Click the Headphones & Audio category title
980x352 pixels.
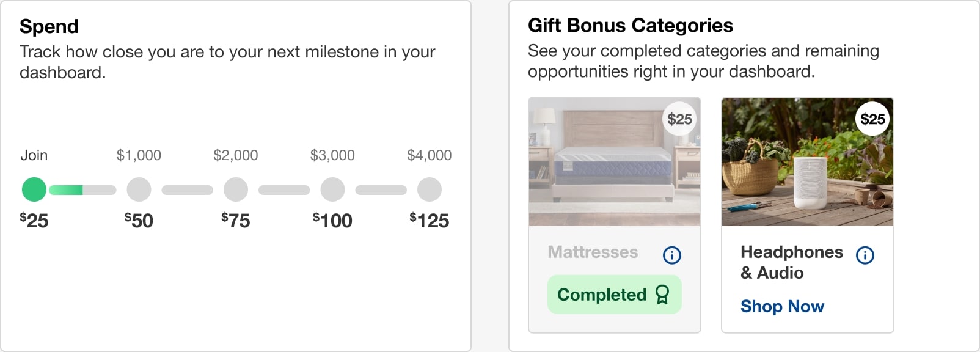pyautogui.click(x=791, y=262)
